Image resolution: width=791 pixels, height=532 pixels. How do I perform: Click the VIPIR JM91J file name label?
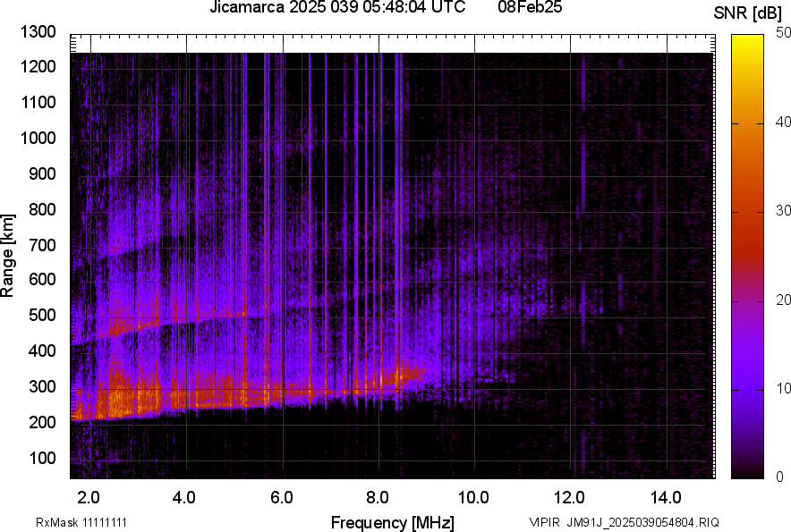[x=624, y=522]
